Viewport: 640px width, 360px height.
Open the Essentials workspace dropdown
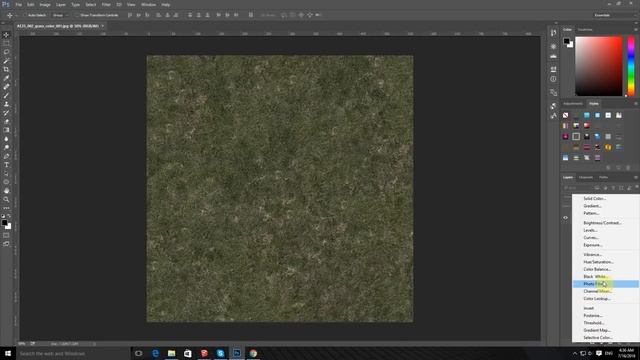[614, 15]
